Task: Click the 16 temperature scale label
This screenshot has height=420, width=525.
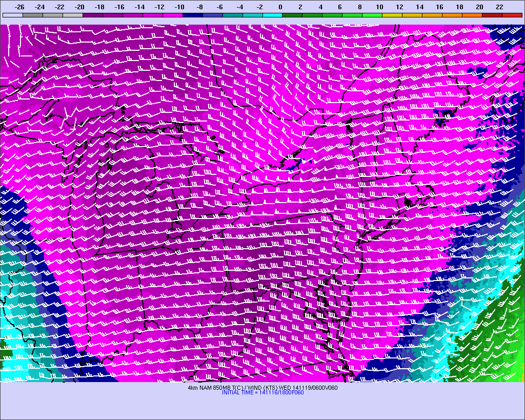Action: [439, 7]
